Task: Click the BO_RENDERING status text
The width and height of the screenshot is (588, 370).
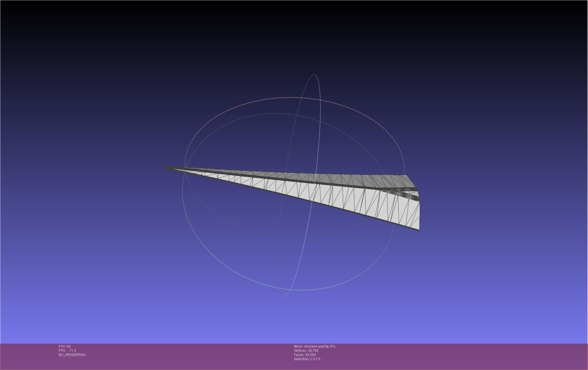Action: point(72,355)
